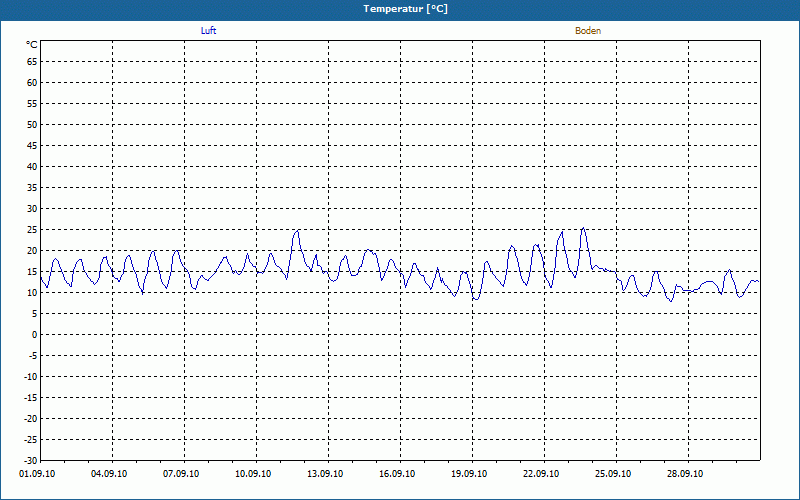
Task: Select the 16.09.10 date label
Action: tap(397, 473)
